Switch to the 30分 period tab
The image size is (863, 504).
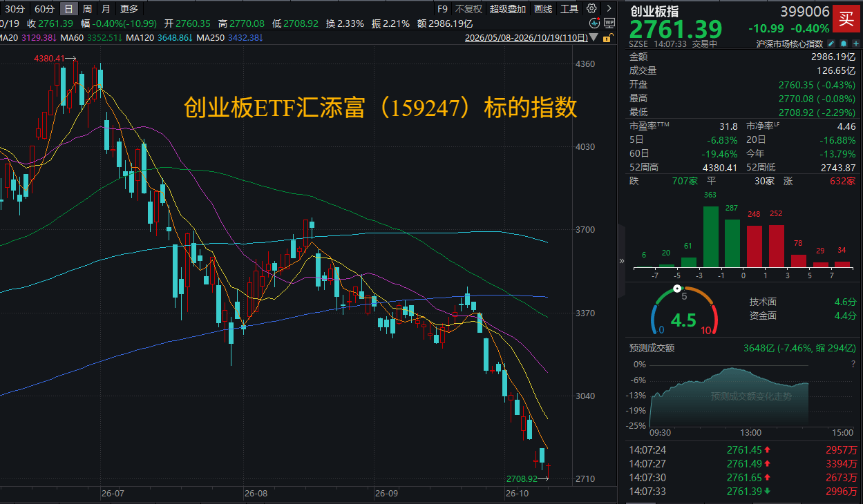point(15,9)
